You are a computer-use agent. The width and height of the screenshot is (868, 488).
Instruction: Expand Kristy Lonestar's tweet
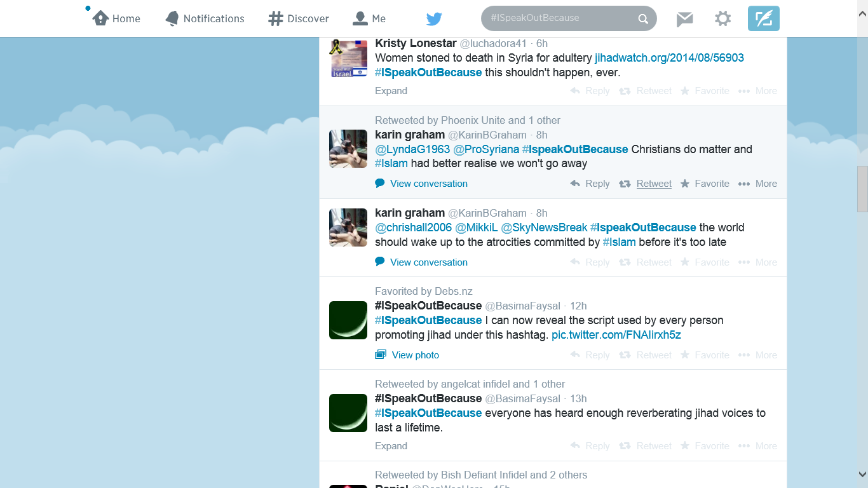pyautogui.click(x=391, y=91)
